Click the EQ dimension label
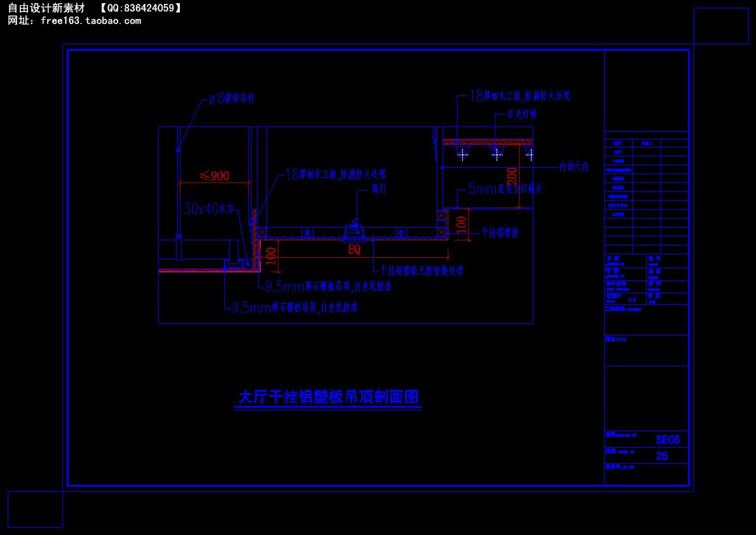 [354, 250]
